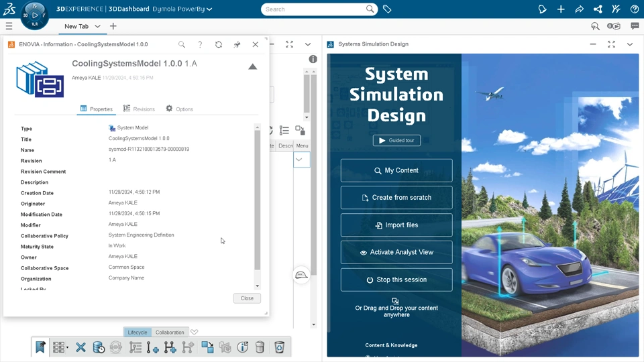
Task: Click the 3DS logo icon
Action: click(x=9, y=9)
